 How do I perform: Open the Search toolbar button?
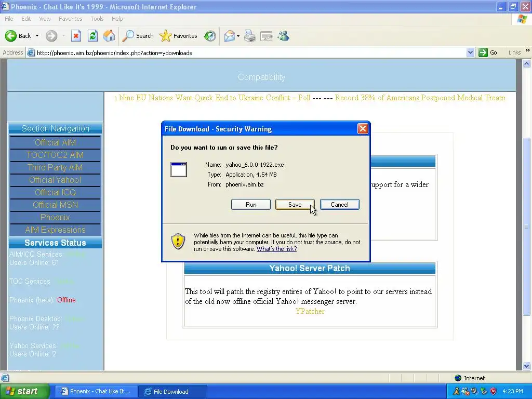(138, 36)
